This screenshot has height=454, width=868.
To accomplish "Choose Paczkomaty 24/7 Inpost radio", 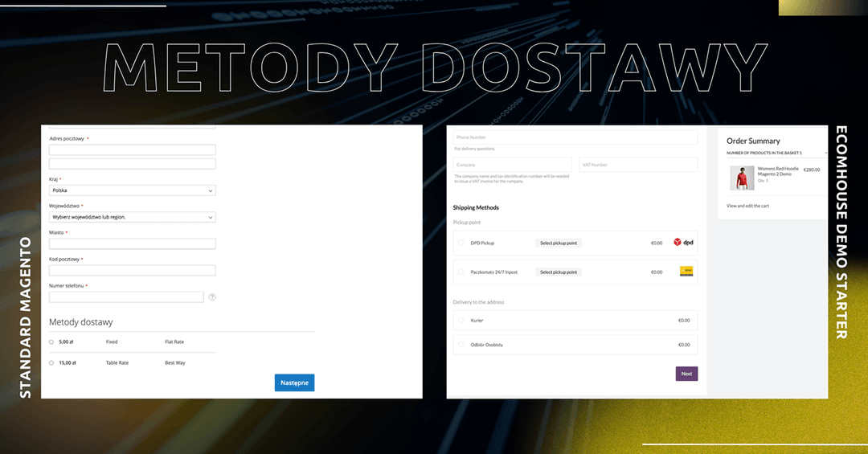I will 461,272.
